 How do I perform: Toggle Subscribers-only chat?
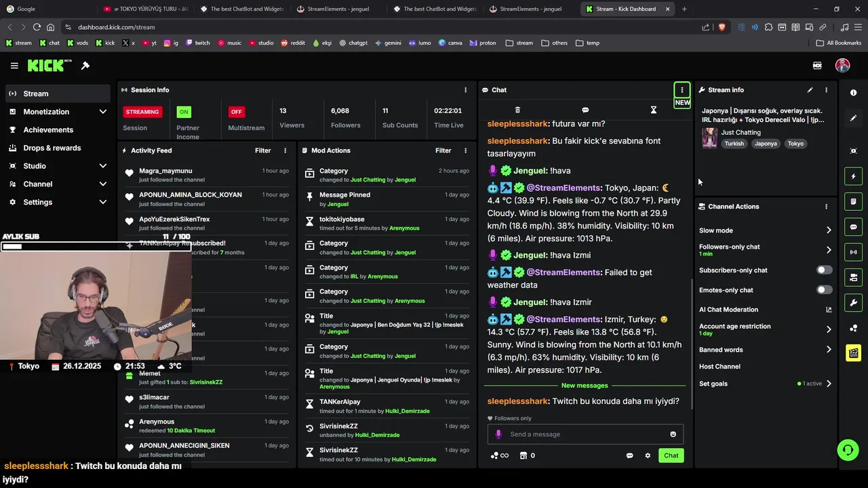click(824, 270)
